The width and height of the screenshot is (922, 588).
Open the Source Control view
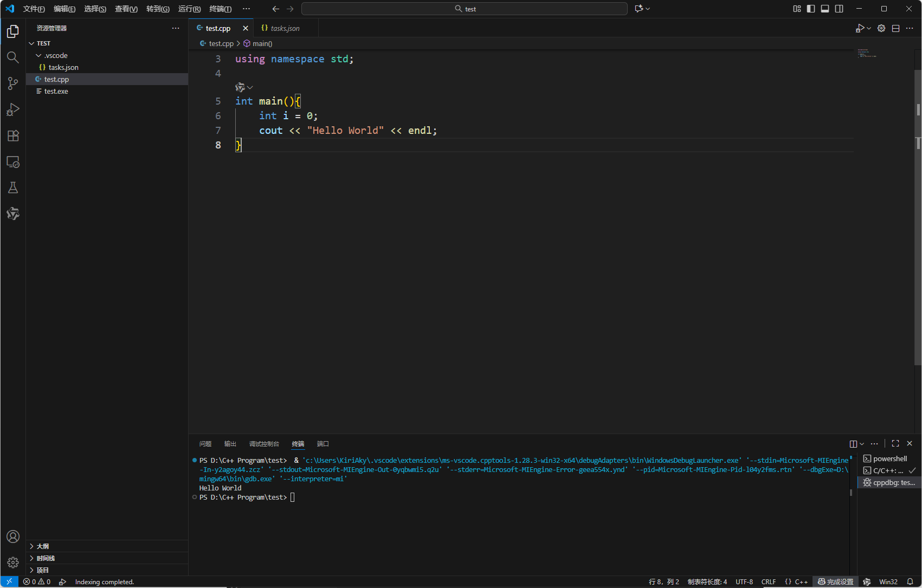[13, 83]
